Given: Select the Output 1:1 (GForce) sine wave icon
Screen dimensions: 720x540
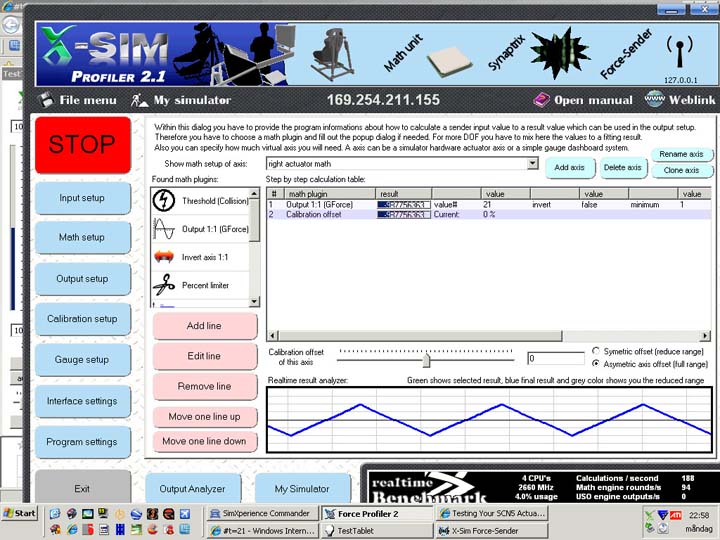Looking at the screenshot, I should point(164,229).
